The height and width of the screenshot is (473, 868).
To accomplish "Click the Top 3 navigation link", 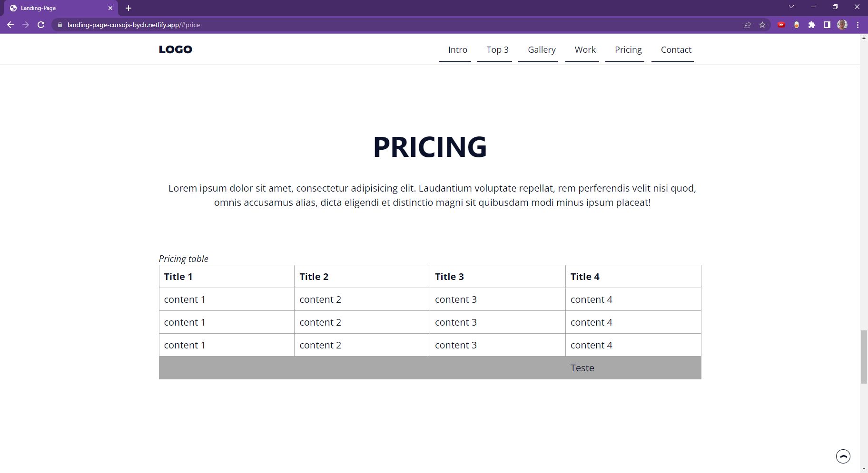I will (497, 49).
